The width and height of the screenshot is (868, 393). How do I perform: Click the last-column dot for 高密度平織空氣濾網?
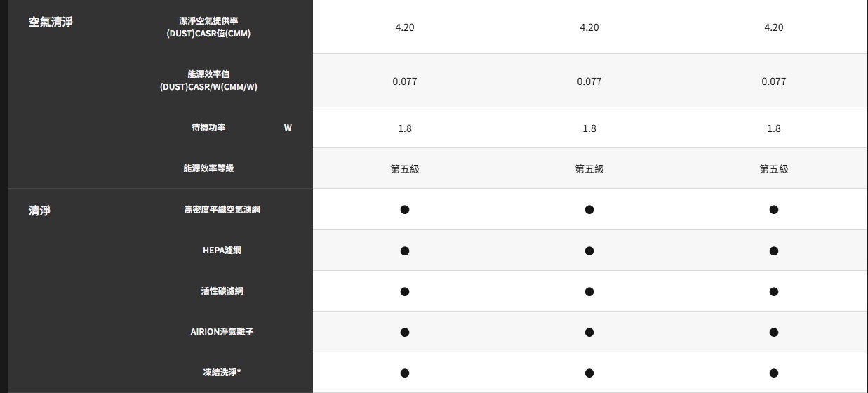click(x=774, y=210)
